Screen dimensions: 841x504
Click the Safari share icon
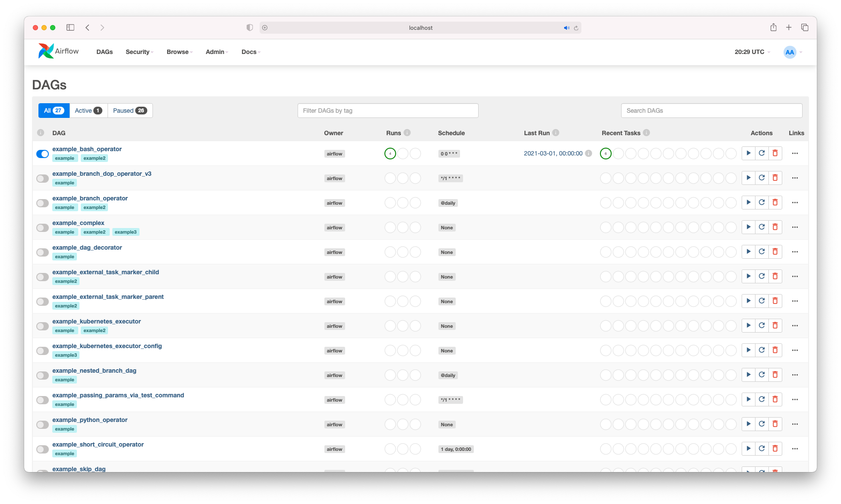tap(773, 28)
